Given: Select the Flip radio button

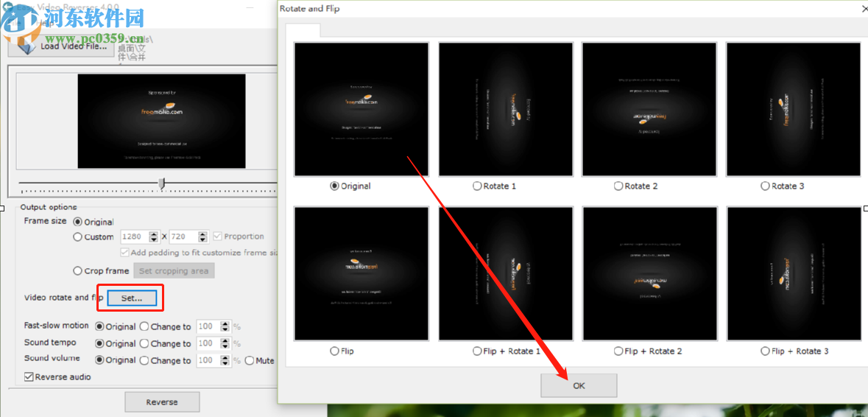Looking at the screenshot, I should 342,351.
